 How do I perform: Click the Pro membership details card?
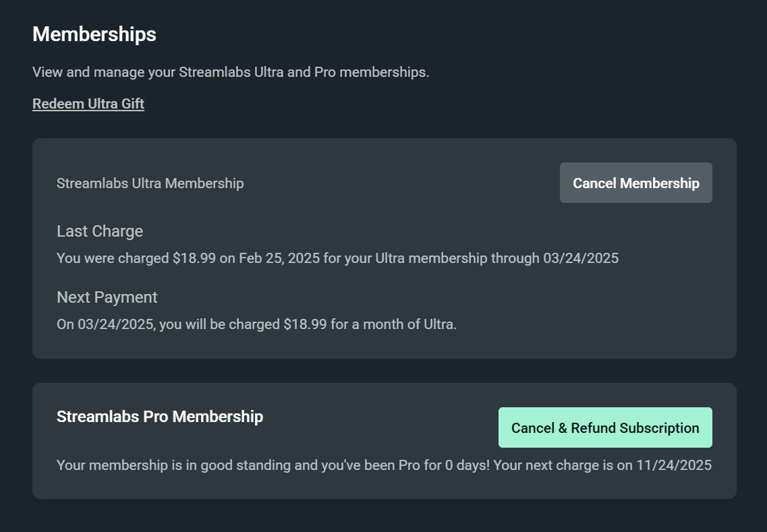pos(385,442)
